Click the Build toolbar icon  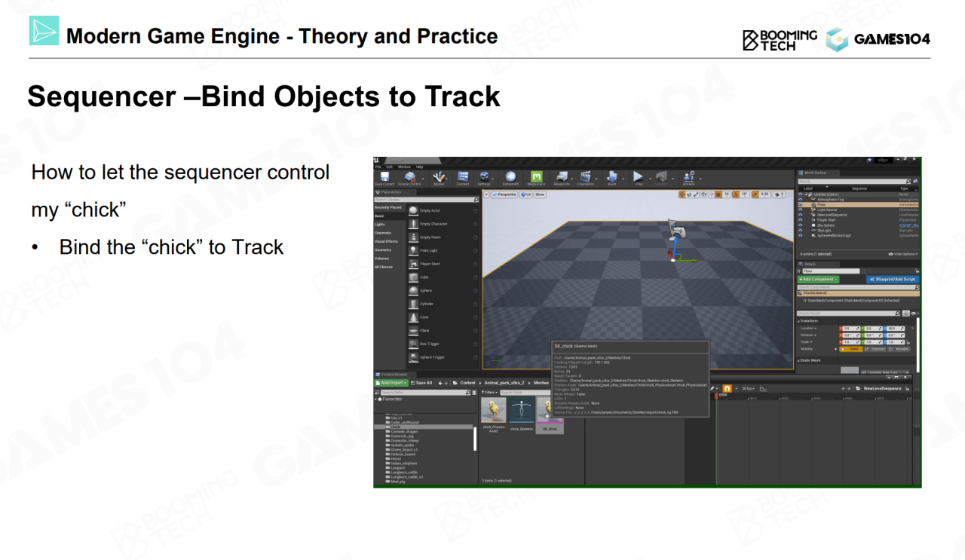[611, 178]
